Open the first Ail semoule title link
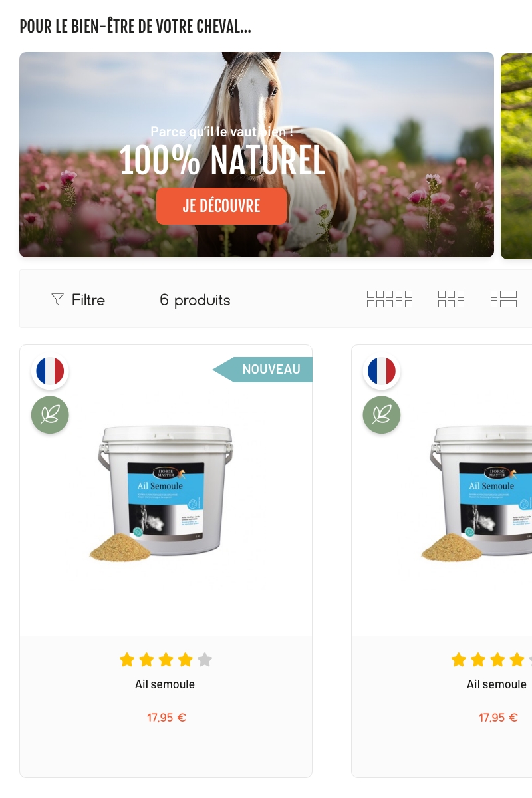Viewport: 532px width, 798px height. (x=165, y=684)
